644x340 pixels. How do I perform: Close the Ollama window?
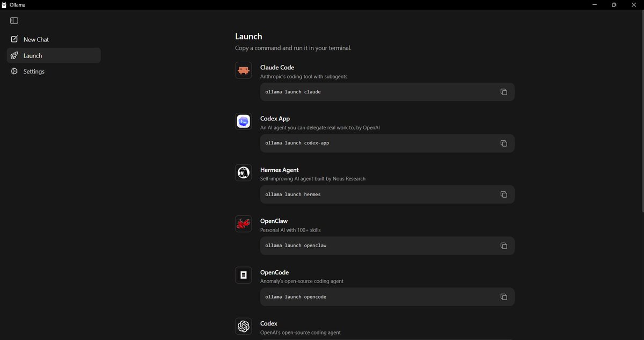tap(634, 5)
